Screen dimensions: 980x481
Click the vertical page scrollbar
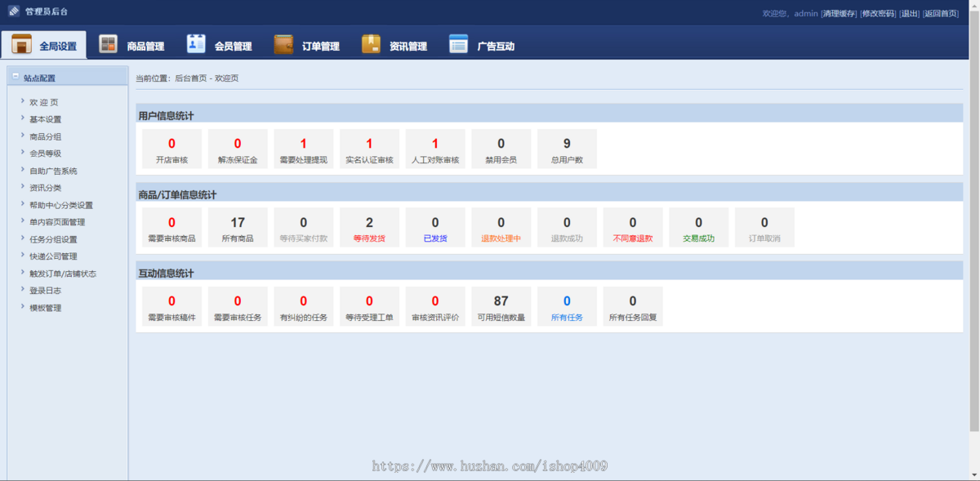(x=973, y=220)
